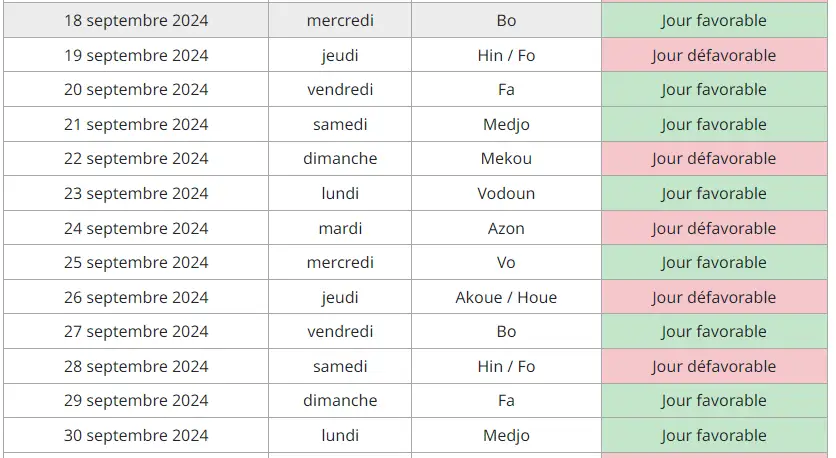This screenshot has height=458, width=836.
Task: Click the 27 septembre 2024 date cell
Action: (136, 331)
